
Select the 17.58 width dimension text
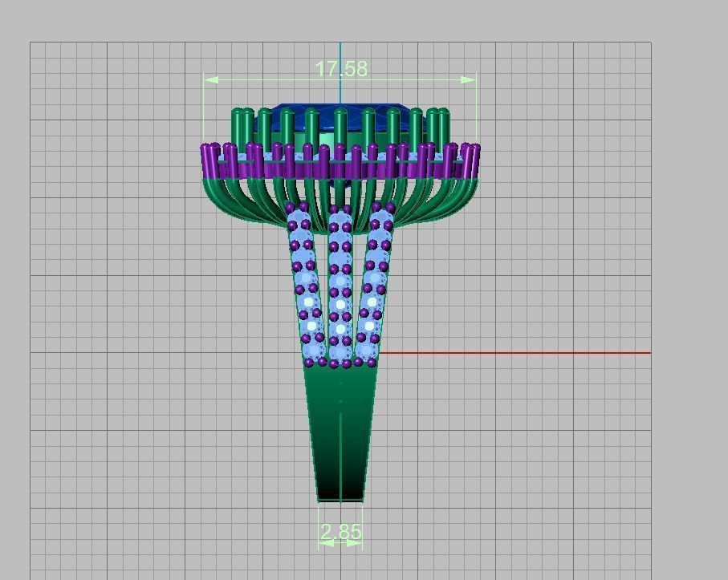pyautogui.click(x=341, y=69)
